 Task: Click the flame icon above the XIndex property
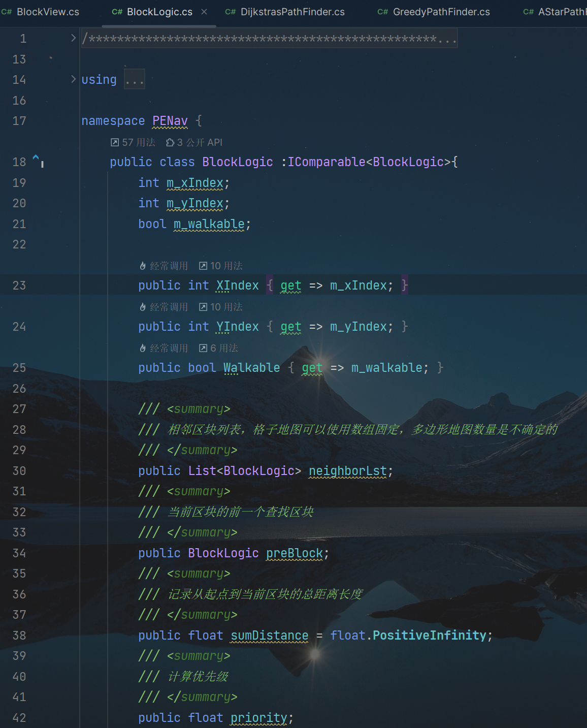143,266
